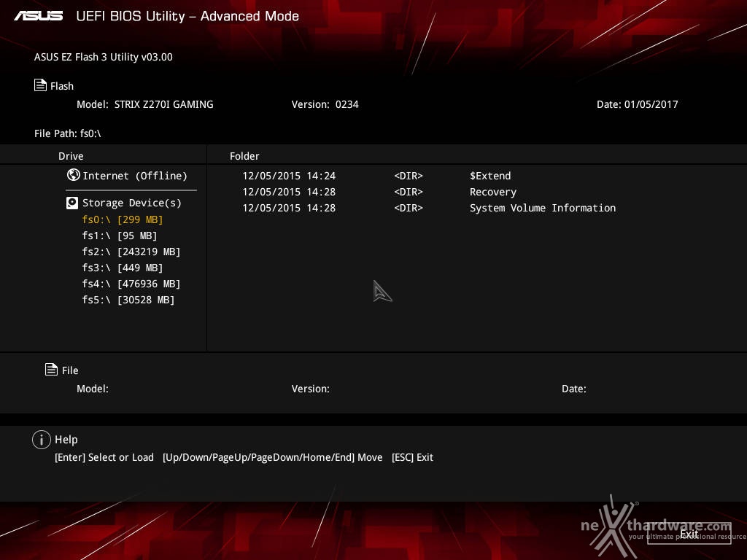Screen dimensions: 747x560
Task: Click the Storage Device(s) disk icon
Action: [72, 203]
